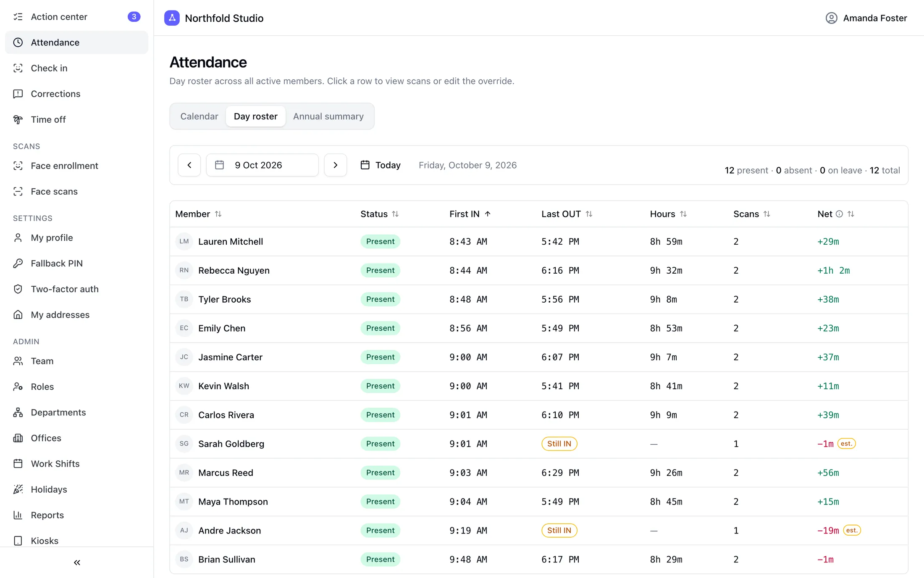924x578 pixels.
Task: Open Lauren Mitchell's roster row
Action: [x=539, y=241]
